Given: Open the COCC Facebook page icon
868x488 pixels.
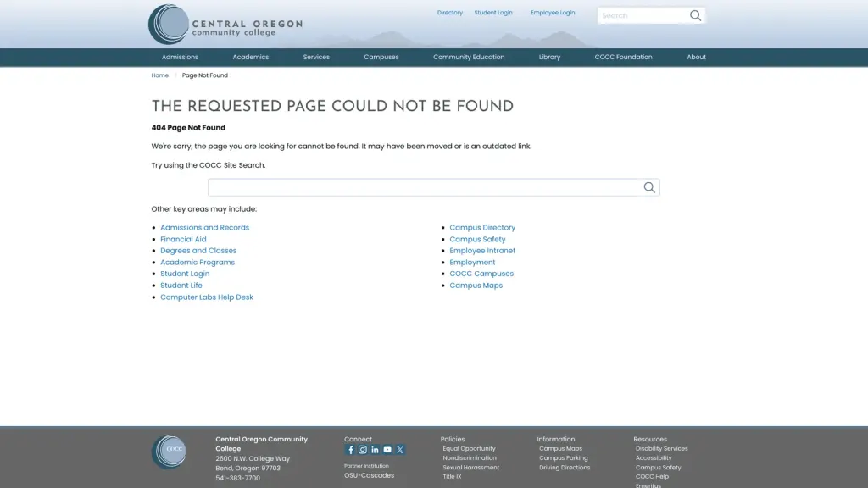Looking at the screenshot, I should pos(350,450).
